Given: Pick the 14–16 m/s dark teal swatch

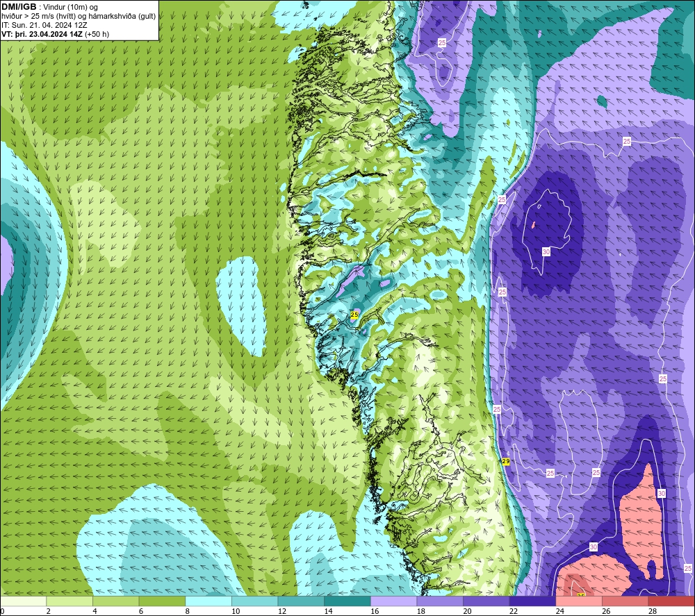Looking at the screenshot, I should [347, 601].
